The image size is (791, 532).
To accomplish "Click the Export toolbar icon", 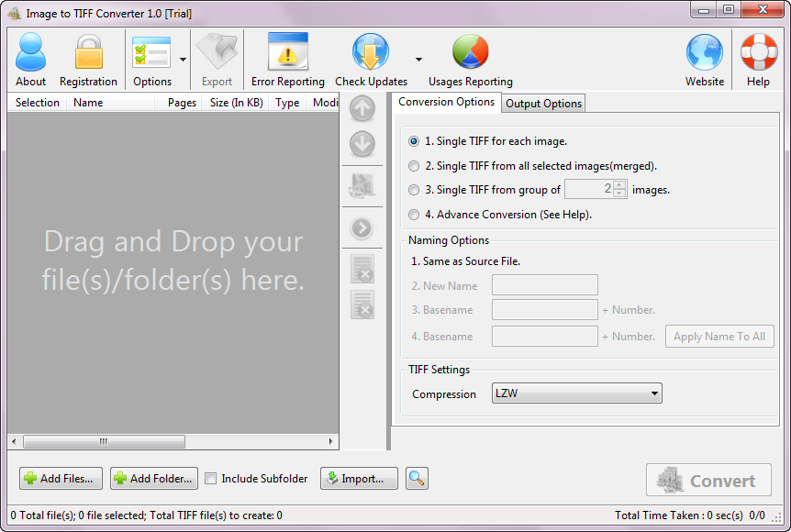I will click(217, 52).
